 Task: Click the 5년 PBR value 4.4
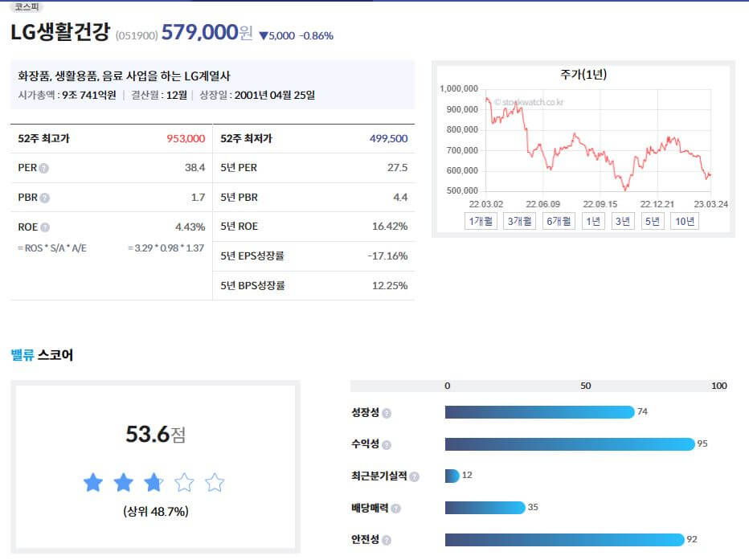(400, 197)
